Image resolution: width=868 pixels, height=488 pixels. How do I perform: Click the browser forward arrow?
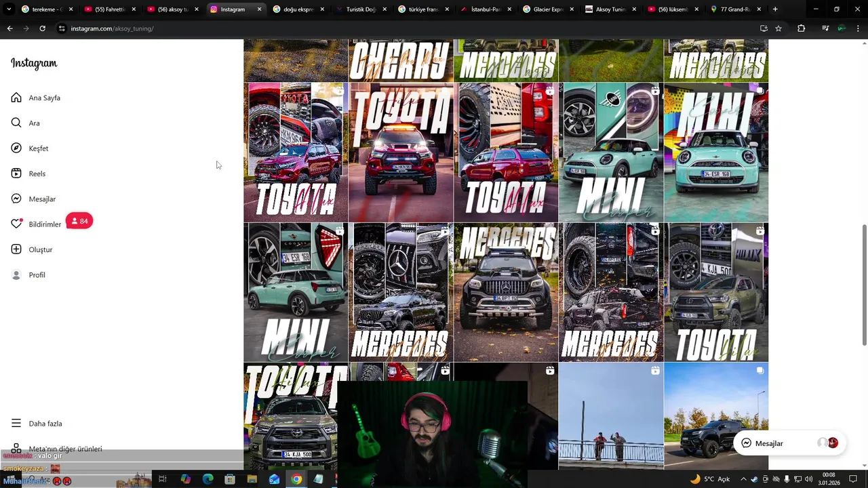[26, 28]
